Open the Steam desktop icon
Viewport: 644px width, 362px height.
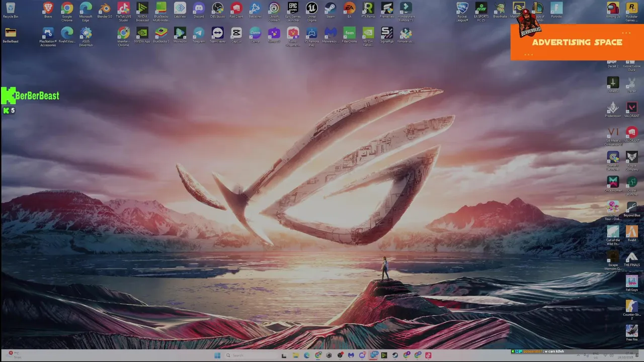pyautogui.click(x=331, y=10)
